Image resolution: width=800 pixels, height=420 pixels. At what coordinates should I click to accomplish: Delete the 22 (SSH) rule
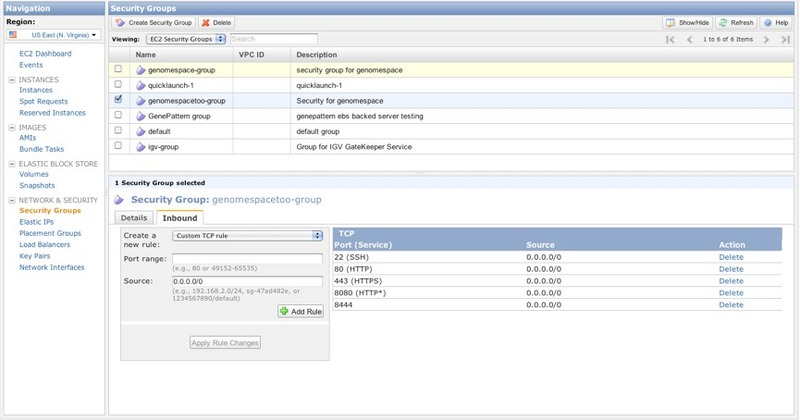(x=731, y=257)
